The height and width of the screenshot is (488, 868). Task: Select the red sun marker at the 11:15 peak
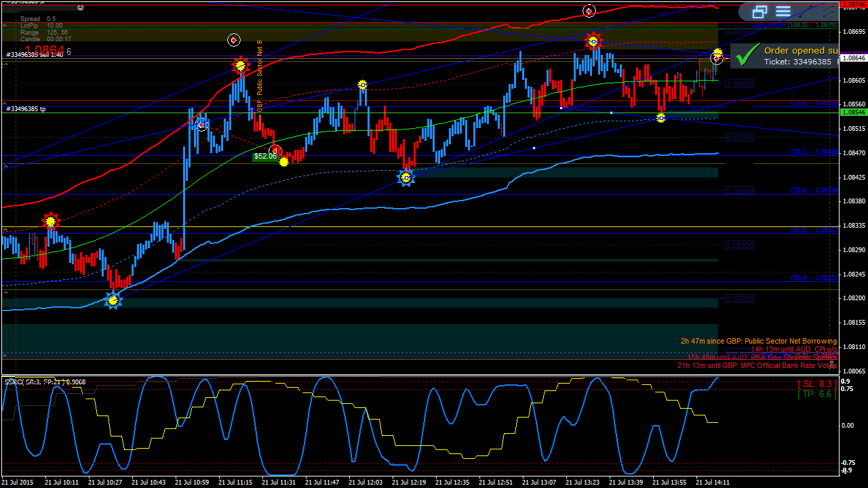pos(240,66)
